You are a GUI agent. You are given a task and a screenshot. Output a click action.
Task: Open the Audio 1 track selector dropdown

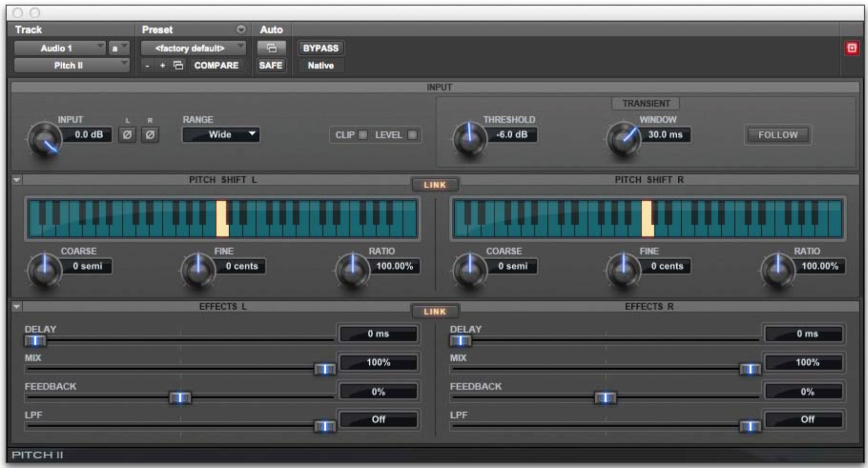[x=59, y=48]
